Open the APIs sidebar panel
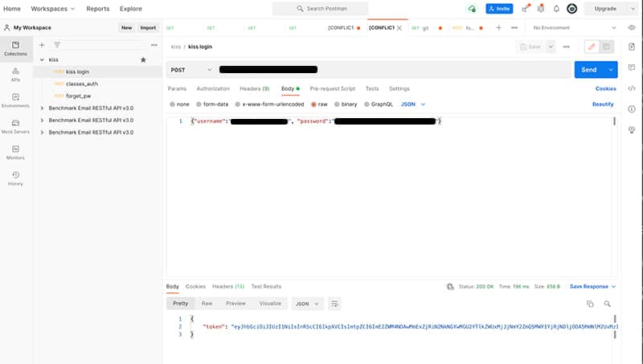Viewport: 643px width, 364px height. [15, 75]
